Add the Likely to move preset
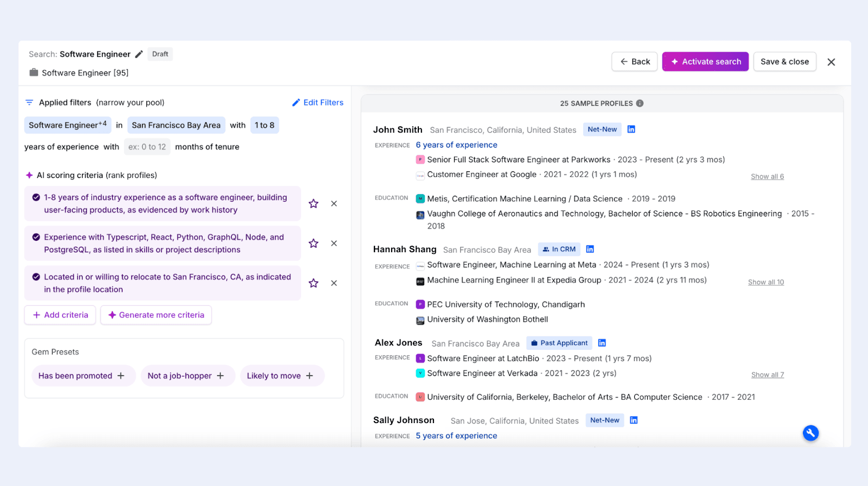This screenshot has width=868, height=486. [282, 376]
